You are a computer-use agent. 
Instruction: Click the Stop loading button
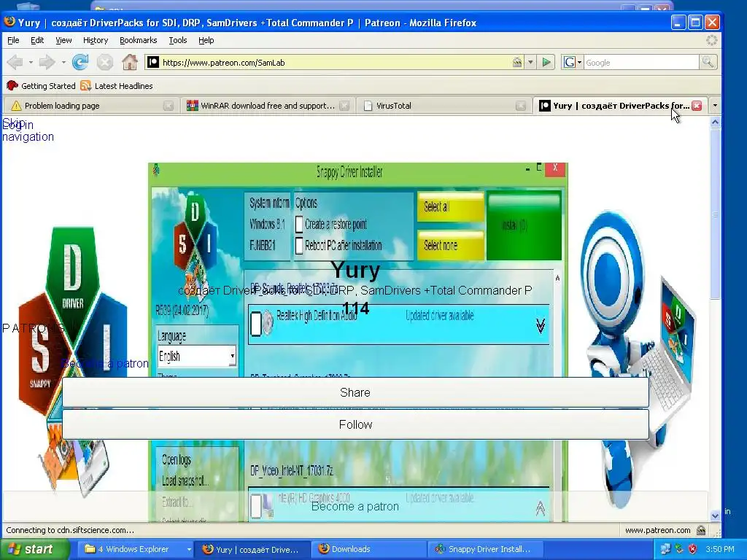[x=105, y=63]
